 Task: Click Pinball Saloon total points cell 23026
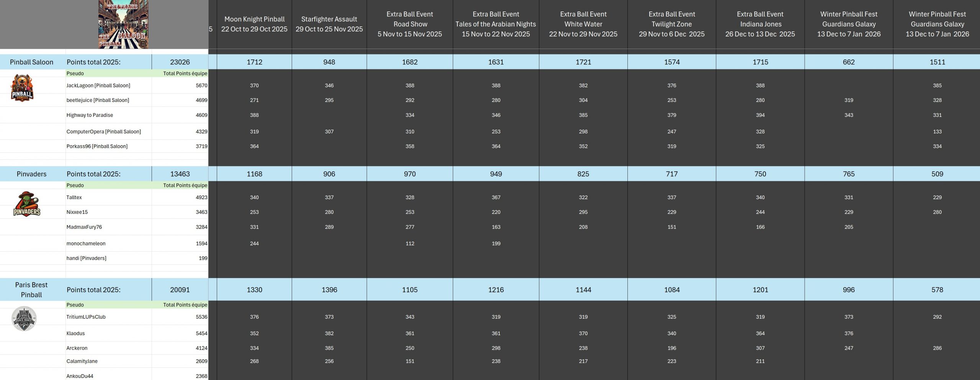point(180,62)
